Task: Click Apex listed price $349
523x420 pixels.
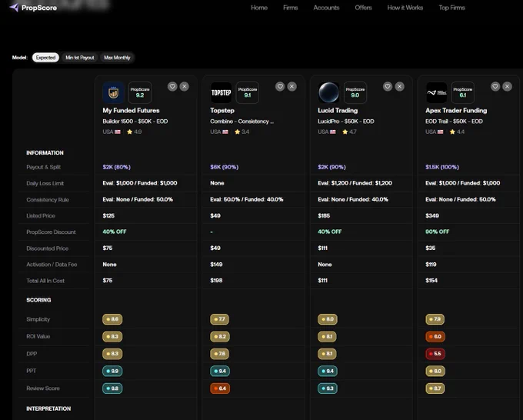Action: coord(432,215)
